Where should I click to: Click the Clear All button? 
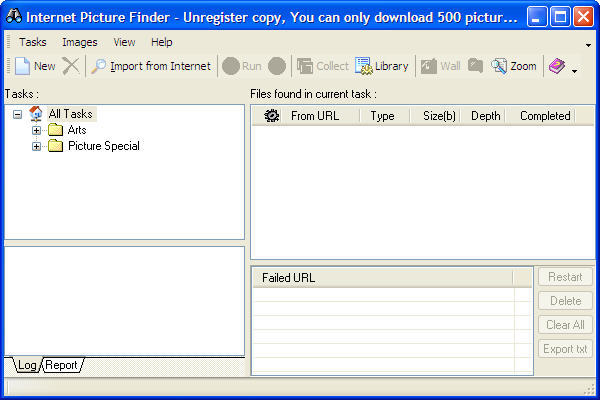coord(565,325)
